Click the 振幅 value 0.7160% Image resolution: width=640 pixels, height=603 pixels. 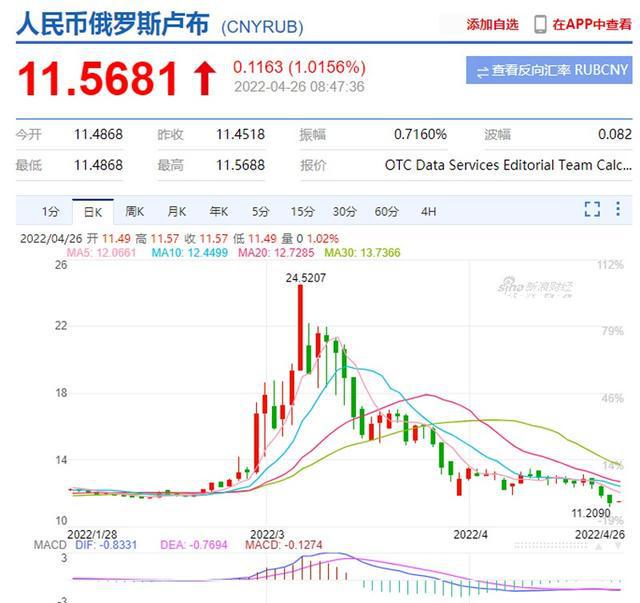click(x=420, y=134)
